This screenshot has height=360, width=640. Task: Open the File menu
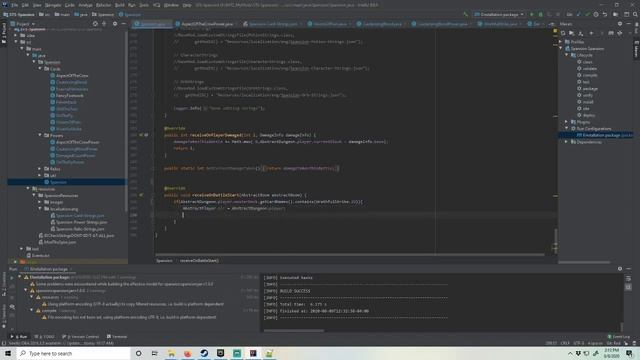tap(14, 5)
